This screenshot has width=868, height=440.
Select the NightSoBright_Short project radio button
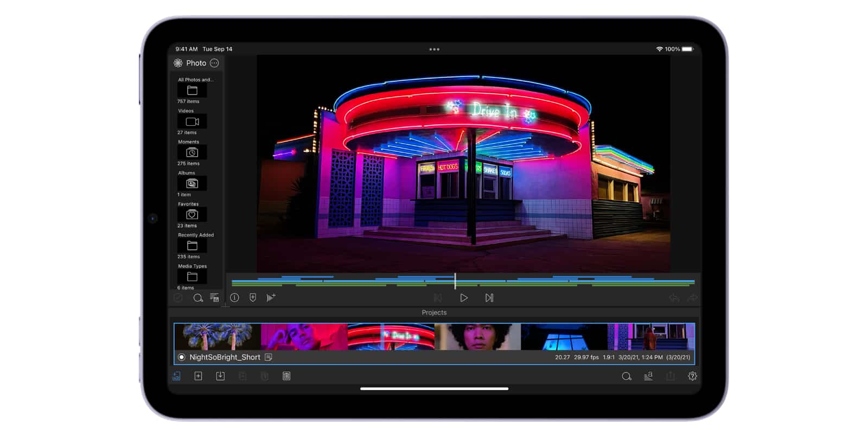click(x=182, y=357)
